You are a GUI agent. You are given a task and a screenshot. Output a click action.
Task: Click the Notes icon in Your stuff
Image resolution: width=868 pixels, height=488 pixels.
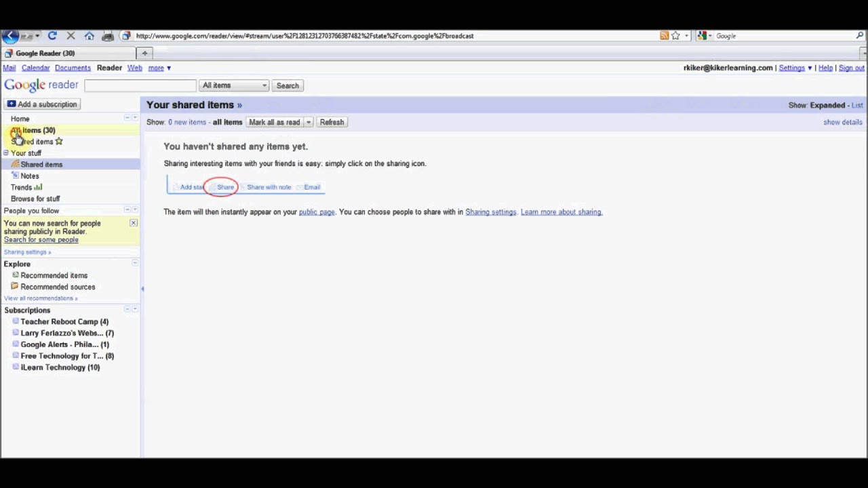[15, 176]
